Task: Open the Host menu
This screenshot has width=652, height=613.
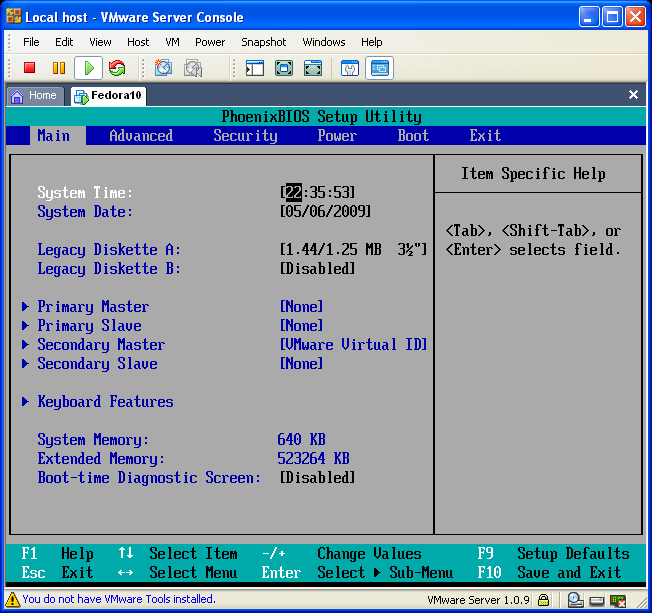Action: point(138,42)
